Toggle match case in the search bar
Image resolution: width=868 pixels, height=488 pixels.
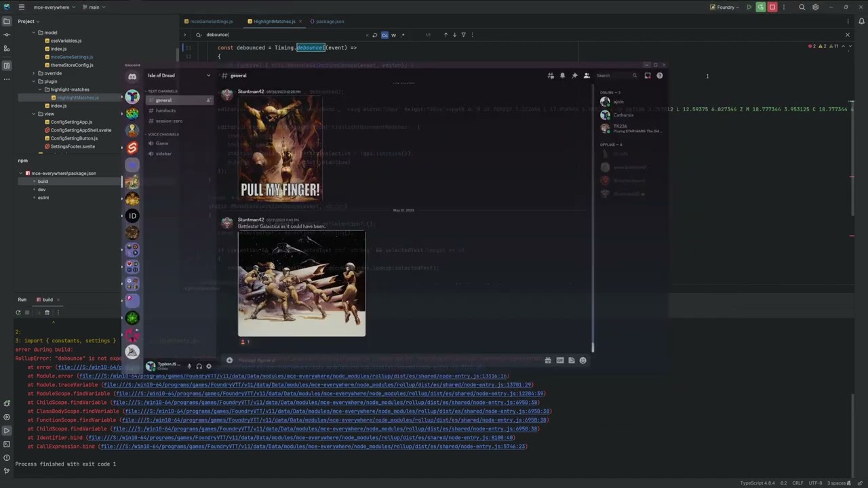click(384, 35)
